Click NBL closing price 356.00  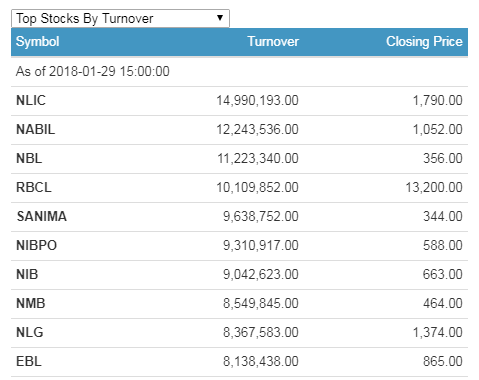coord(443,158)
